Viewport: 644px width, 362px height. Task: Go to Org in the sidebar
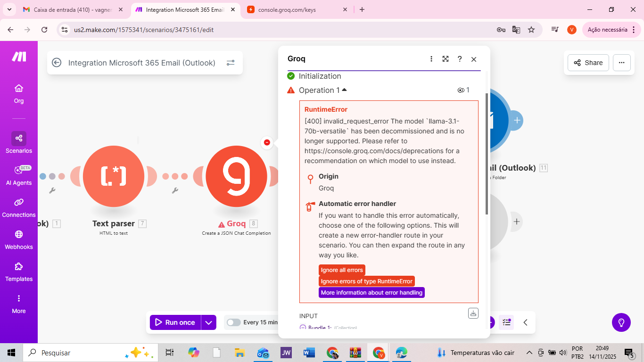coord(19,94)
